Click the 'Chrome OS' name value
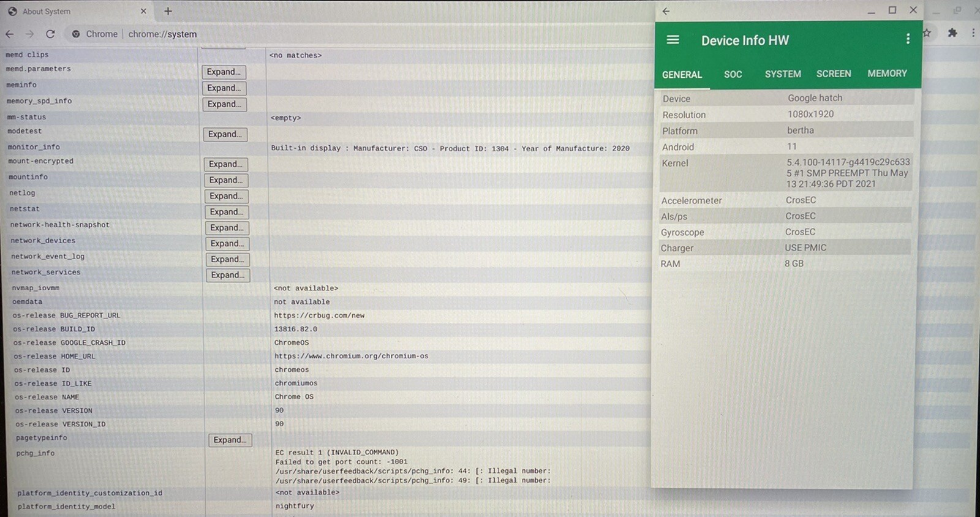 [x=294, y=397]
